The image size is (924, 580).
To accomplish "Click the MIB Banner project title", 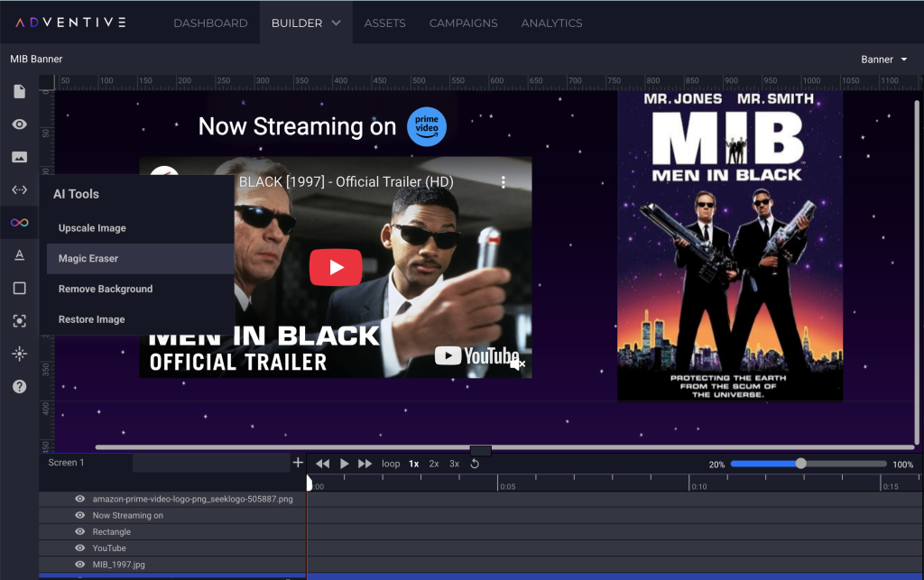I will (36, 59).
